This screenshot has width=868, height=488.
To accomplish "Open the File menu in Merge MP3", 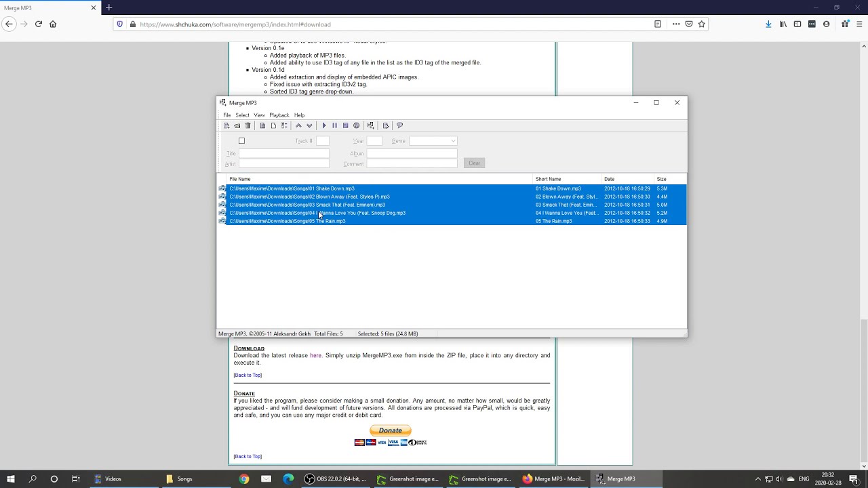I will [x=227, y=115].
